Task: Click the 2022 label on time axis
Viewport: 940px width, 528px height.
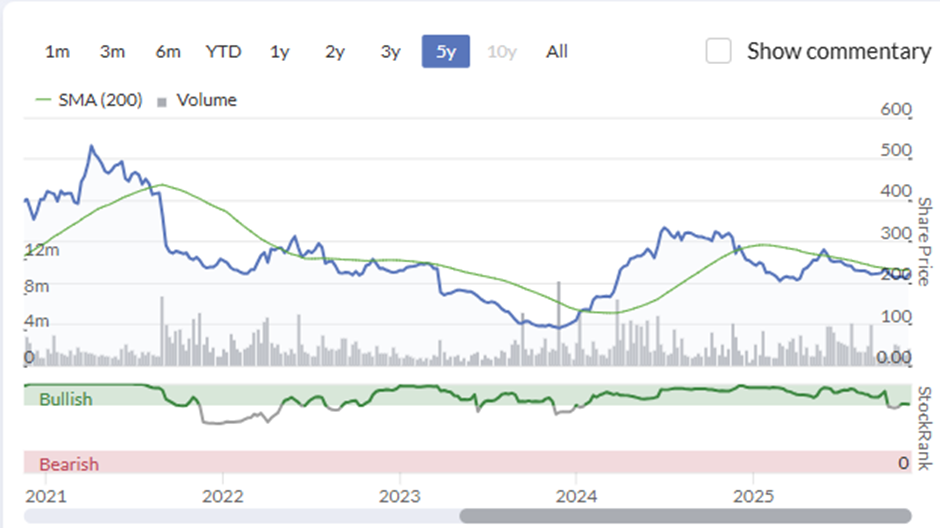Action: pos(222,495)
